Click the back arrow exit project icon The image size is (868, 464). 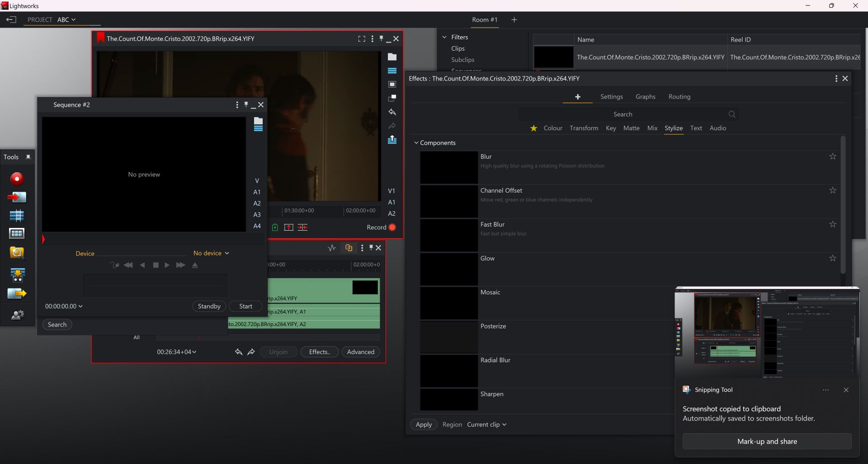click(11, 19)
